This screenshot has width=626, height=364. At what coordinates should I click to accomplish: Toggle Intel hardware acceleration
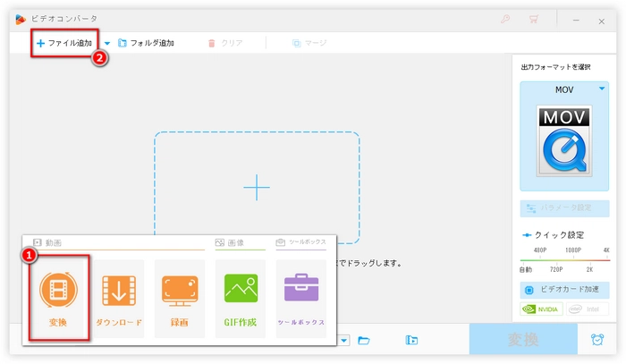(x=586, y=309)
